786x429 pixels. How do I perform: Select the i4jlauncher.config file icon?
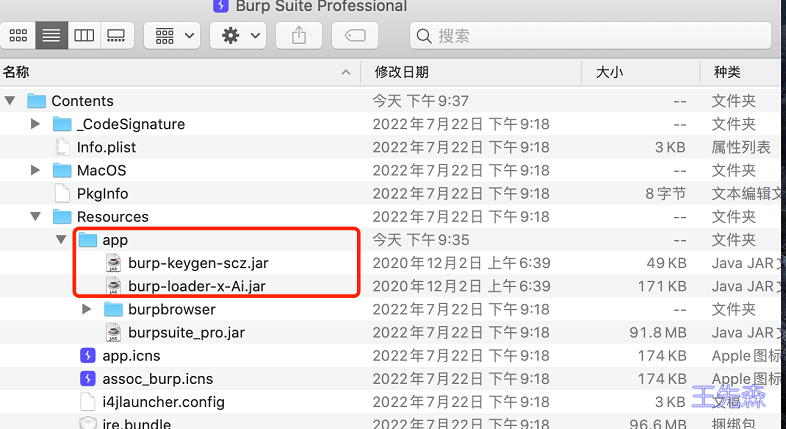point(88,402)
